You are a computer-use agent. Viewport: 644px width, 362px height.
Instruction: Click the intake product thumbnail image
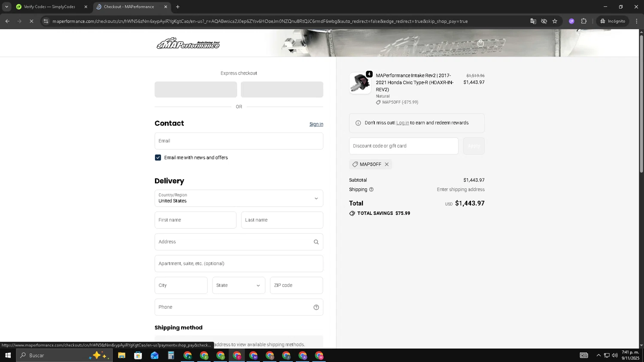click(x=360, y=83)
